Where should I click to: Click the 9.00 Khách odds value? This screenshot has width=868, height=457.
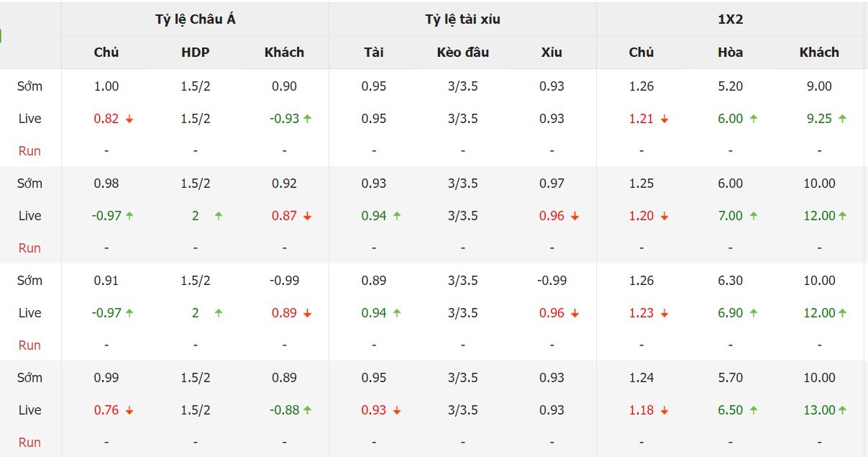820,86
